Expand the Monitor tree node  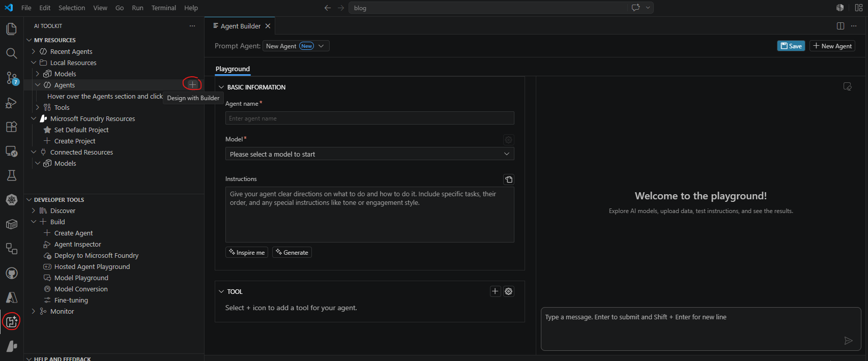[x=34, y=311]
